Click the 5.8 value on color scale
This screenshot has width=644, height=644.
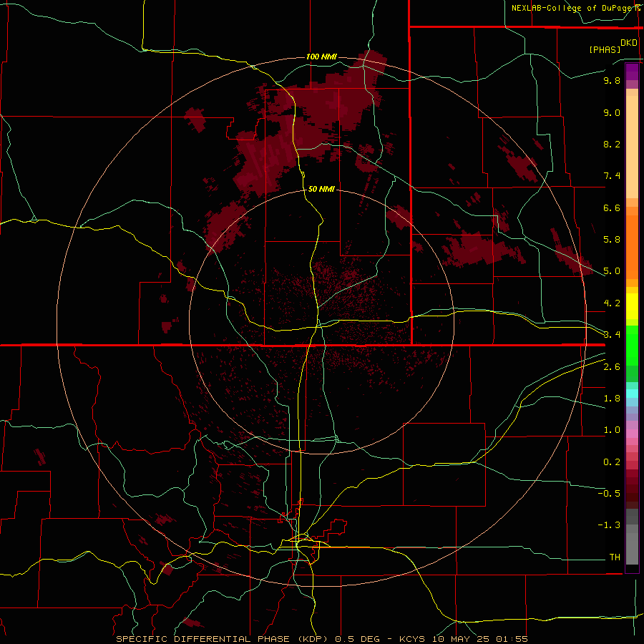click(612, 240)
